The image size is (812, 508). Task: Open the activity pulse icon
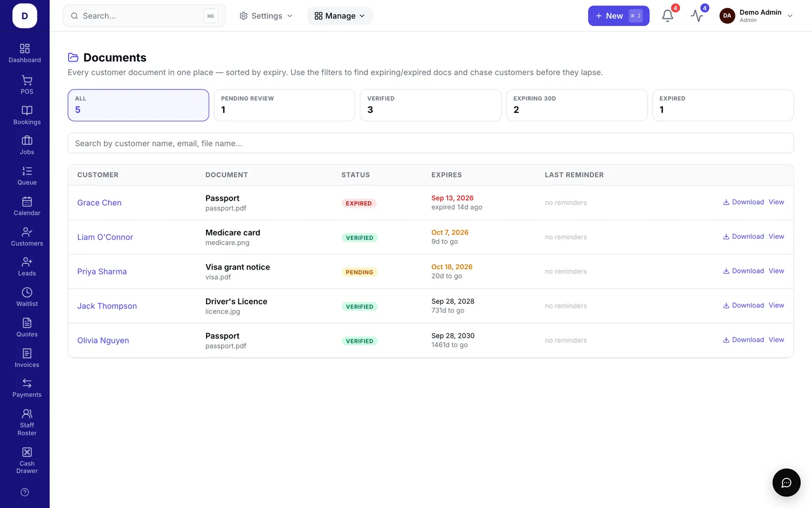pyautogui.click(x=697, y=16)
